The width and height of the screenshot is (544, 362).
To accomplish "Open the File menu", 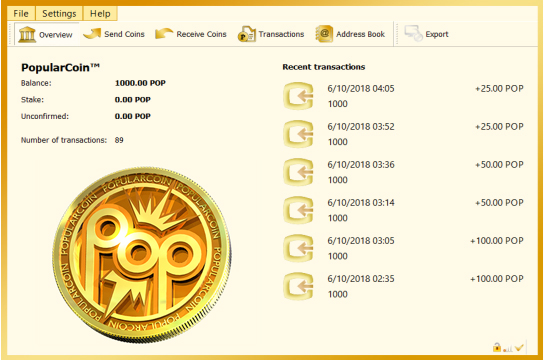I will (x=21, y=14).
